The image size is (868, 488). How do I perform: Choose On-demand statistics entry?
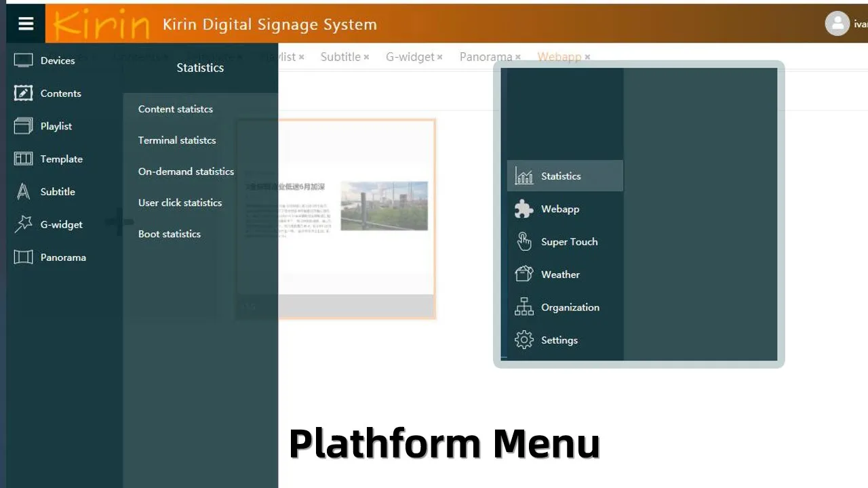tap(186, 171)
